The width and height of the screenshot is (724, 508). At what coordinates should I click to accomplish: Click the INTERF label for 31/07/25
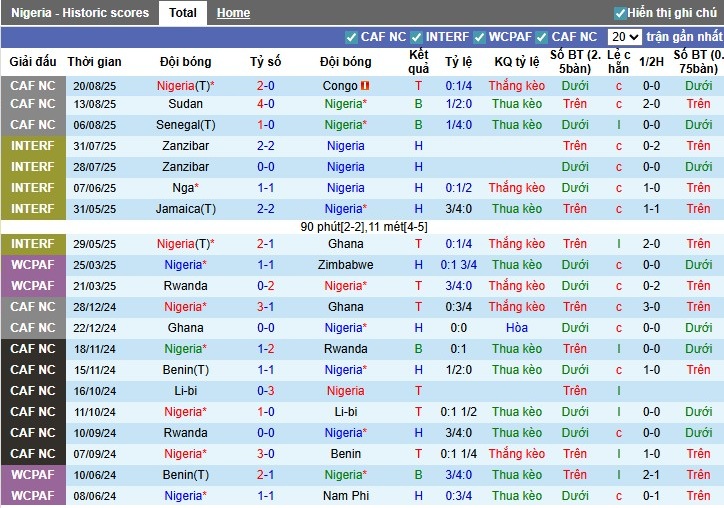click(x=33, y=146)
